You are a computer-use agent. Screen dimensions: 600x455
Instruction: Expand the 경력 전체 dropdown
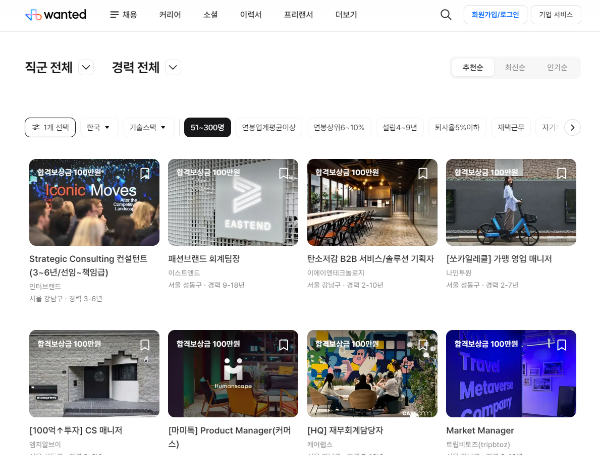(173, 67)
